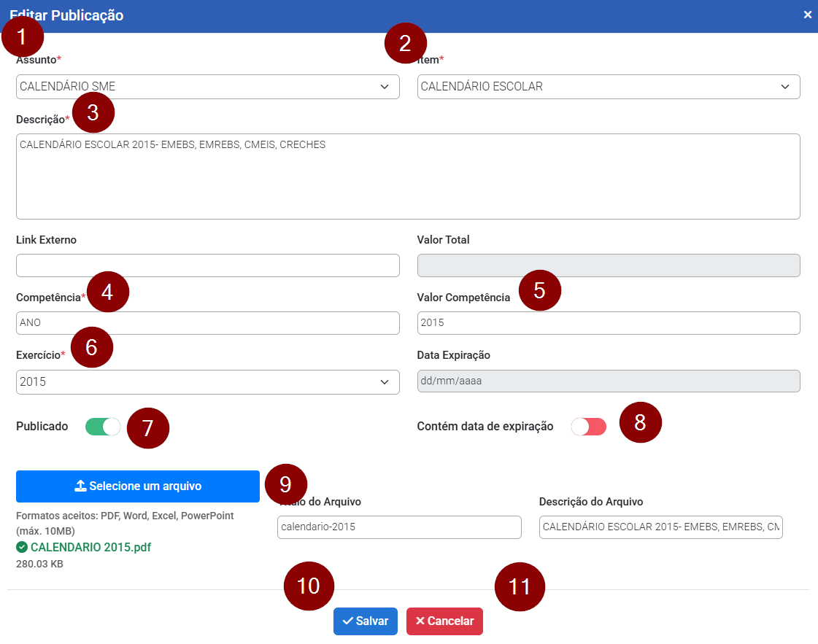Click the upload icon in Selecione um arquivo

click(80, 486)
